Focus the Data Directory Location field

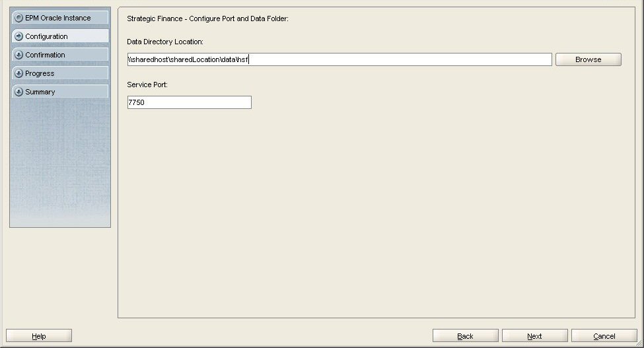pos(340,59)
